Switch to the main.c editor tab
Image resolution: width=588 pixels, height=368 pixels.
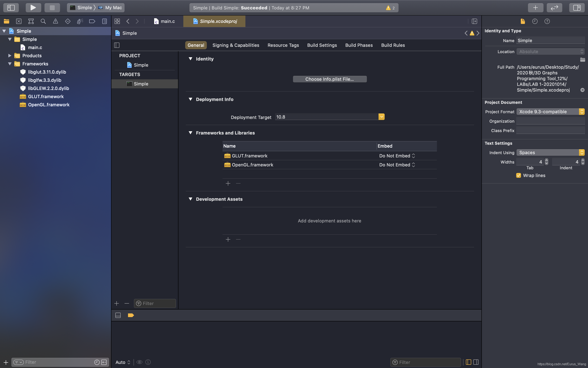coord(165,21)
